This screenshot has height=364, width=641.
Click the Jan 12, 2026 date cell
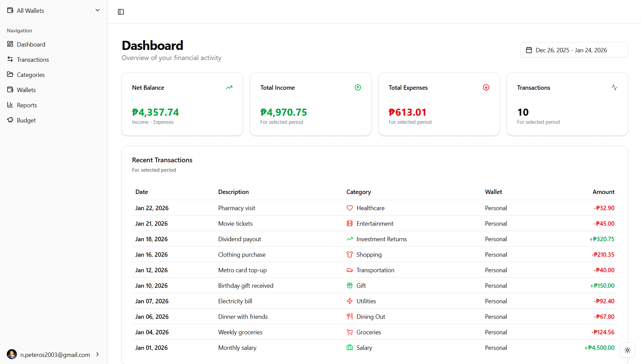pos(151,270)
